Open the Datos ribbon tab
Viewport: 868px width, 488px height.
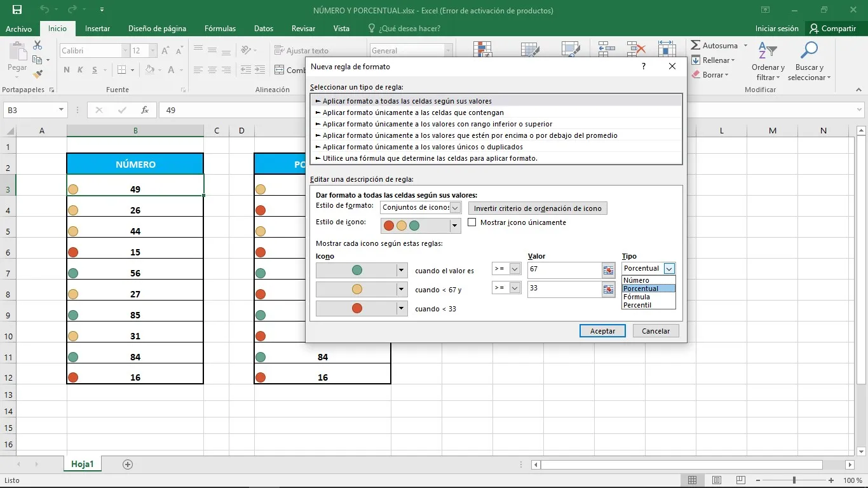[x=264, y=29]
